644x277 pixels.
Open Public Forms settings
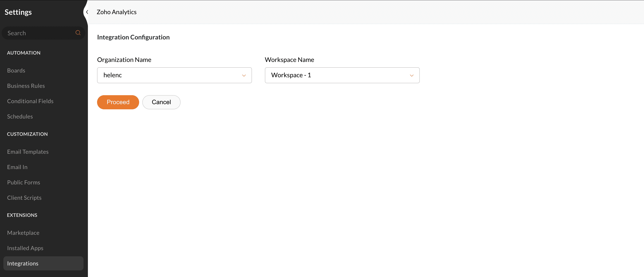pos(24,182)
